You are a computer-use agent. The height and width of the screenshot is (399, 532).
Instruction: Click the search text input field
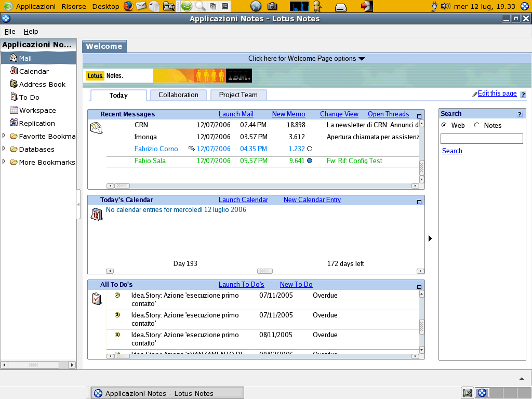coord(482,138)
